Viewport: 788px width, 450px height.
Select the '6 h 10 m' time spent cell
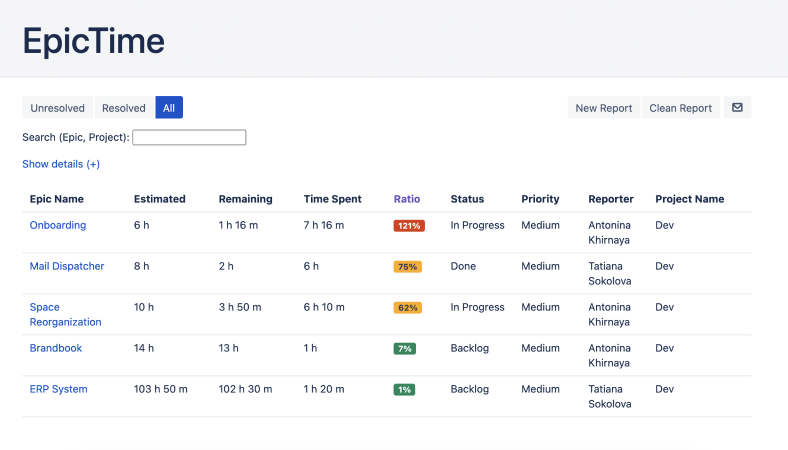pyautogui.click(x=324, y=307)
